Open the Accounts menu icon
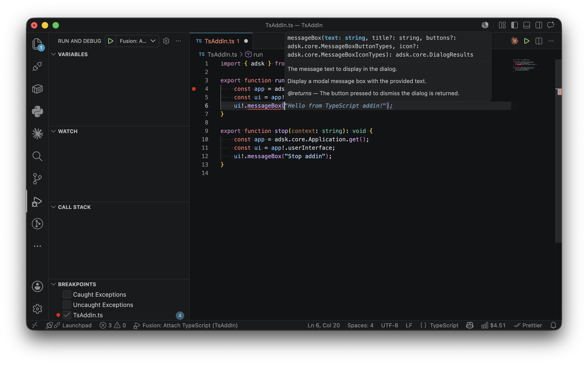 [x=37, y=286]
